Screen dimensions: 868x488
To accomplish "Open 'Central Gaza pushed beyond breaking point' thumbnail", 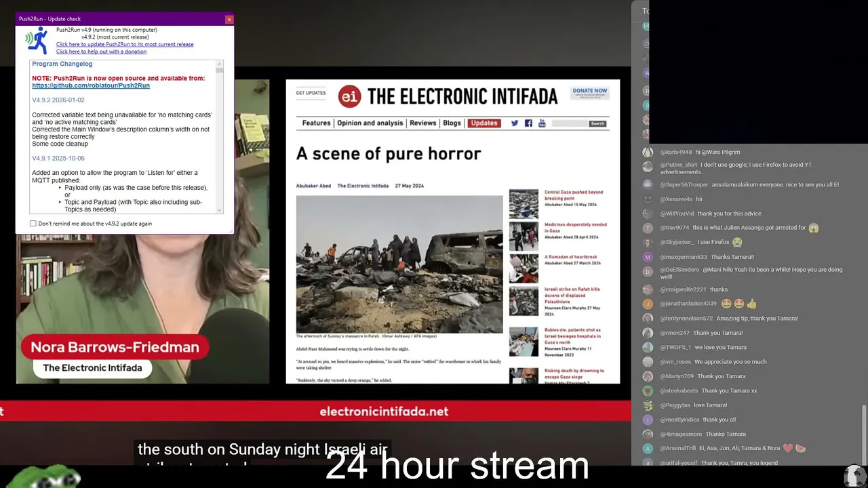I will (x=524, y=204).
